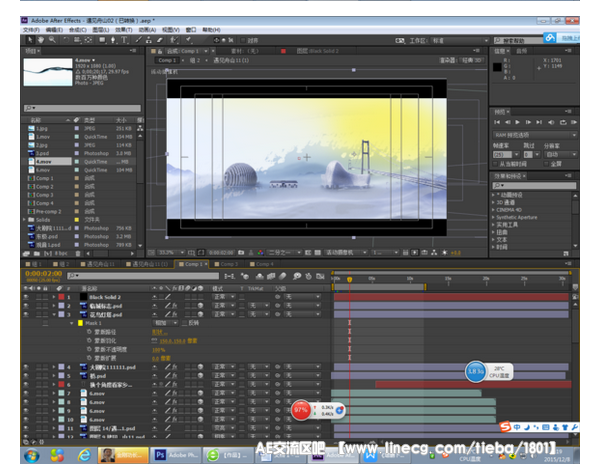
Task: Open the timeline Composition Mini-Flowchart icon
Action: pyautogui.click(x=230, y=276)
